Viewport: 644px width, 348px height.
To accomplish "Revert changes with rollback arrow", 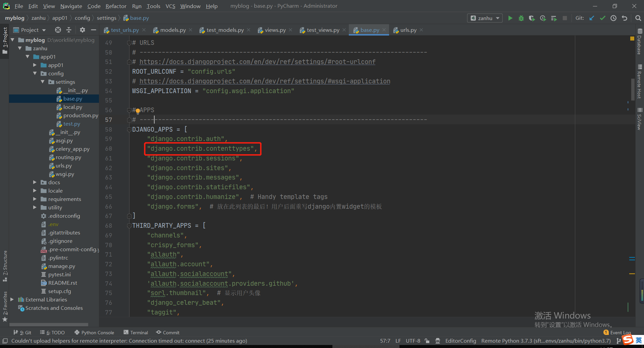I will click(624, 18).
